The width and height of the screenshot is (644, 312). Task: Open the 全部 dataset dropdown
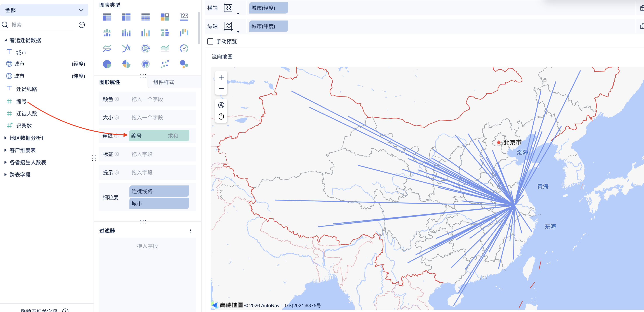point(44,10)
